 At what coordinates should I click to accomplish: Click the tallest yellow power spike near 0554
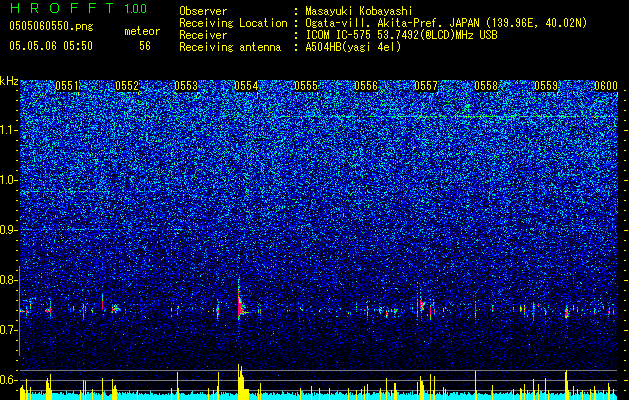tap(239, 382)
